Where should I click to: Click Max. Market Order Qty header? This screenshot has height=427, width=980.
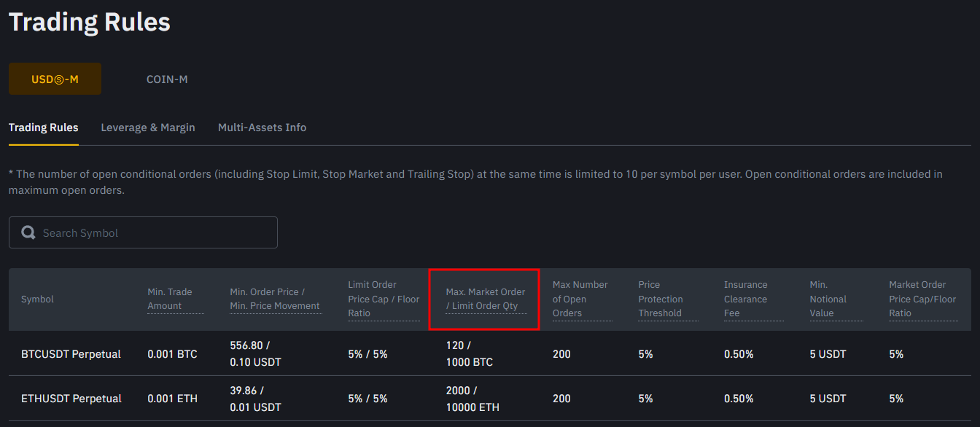(x=485, y=299)
